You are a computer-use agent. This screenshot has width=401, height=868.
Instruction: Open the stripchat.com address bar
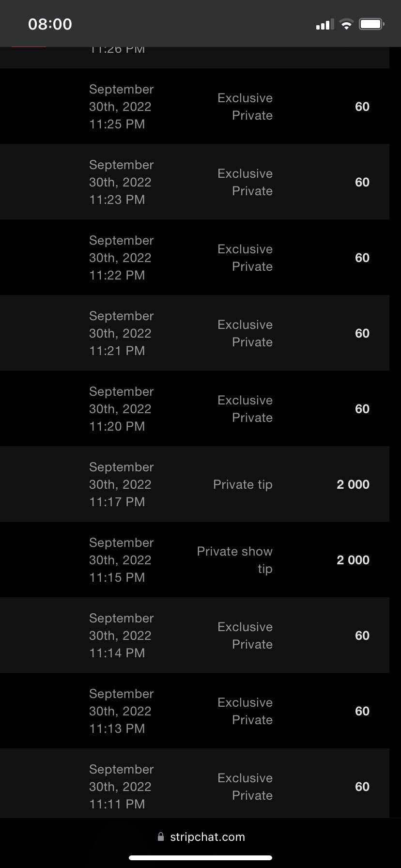pos(207,837)
